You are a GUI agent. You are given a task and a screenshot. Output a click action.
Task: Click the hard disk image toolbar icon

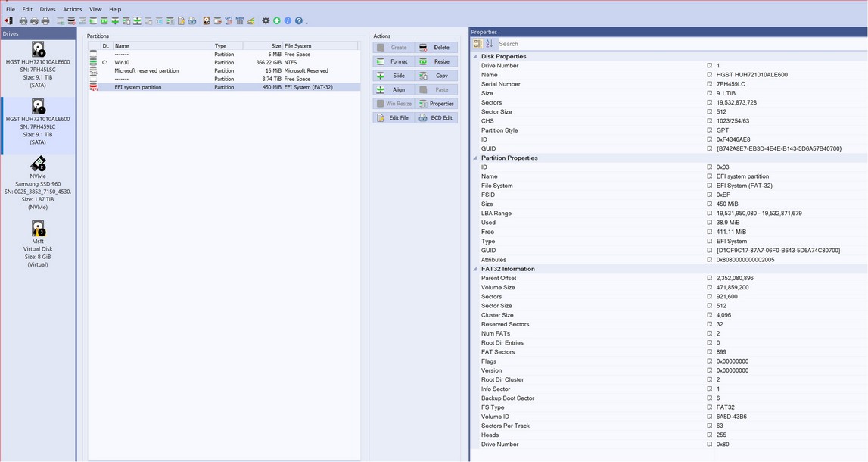[x=207, y=20]
